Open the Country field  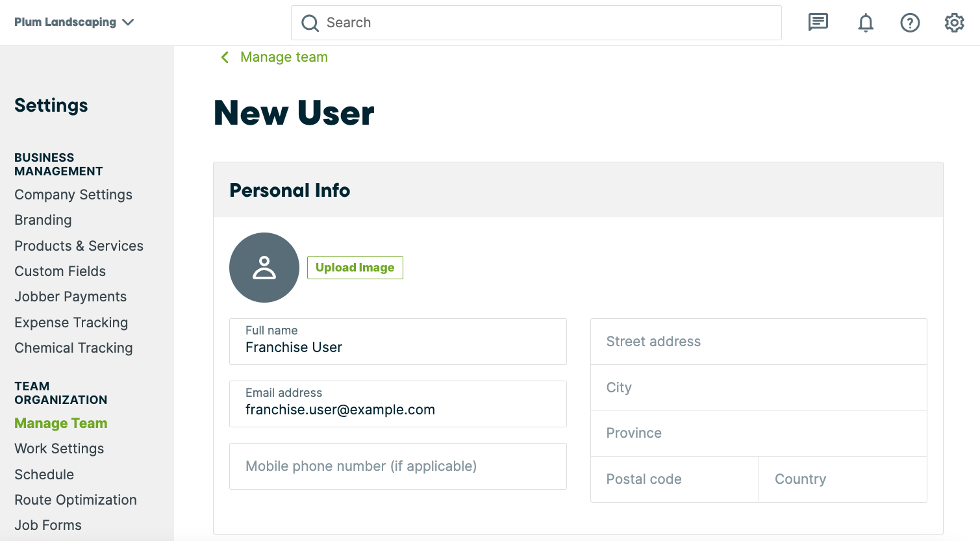coord(843,479)
